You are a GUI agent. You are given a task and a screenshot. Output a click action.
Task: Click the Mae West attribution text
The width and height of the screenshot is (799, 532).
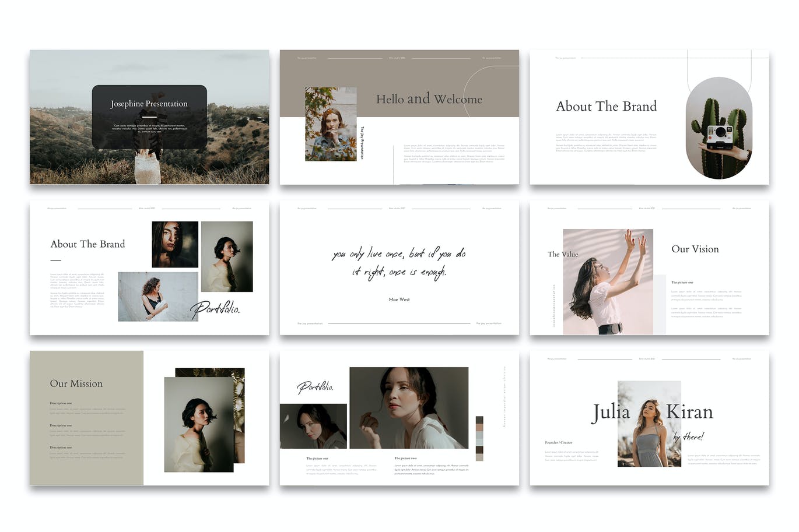point(399,300)
